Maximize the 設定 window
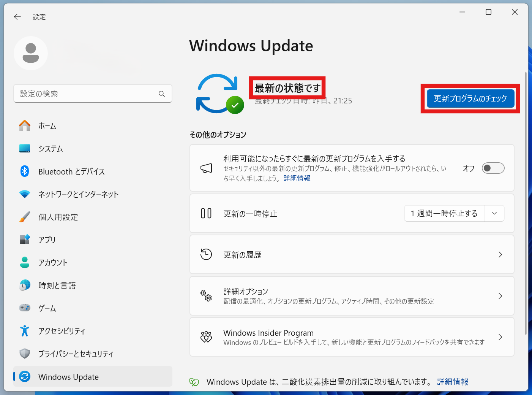This screenshot has height=395, width=532. tap(488, 12)
